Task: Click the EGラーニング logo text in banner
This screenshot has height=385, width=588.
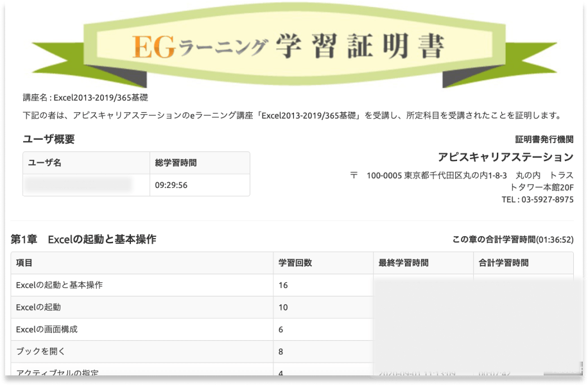Action: coord(199,46)
